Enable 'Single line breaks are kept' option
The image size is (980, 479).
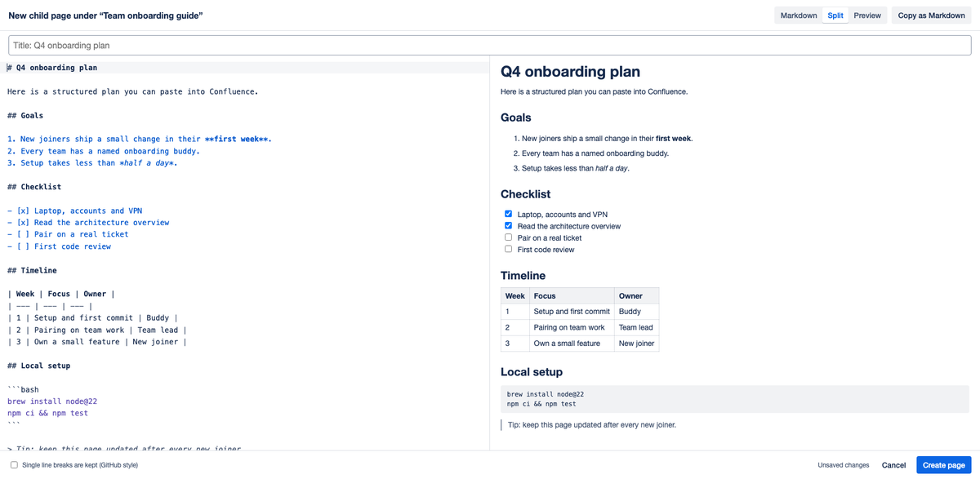(x=14, y=465)
